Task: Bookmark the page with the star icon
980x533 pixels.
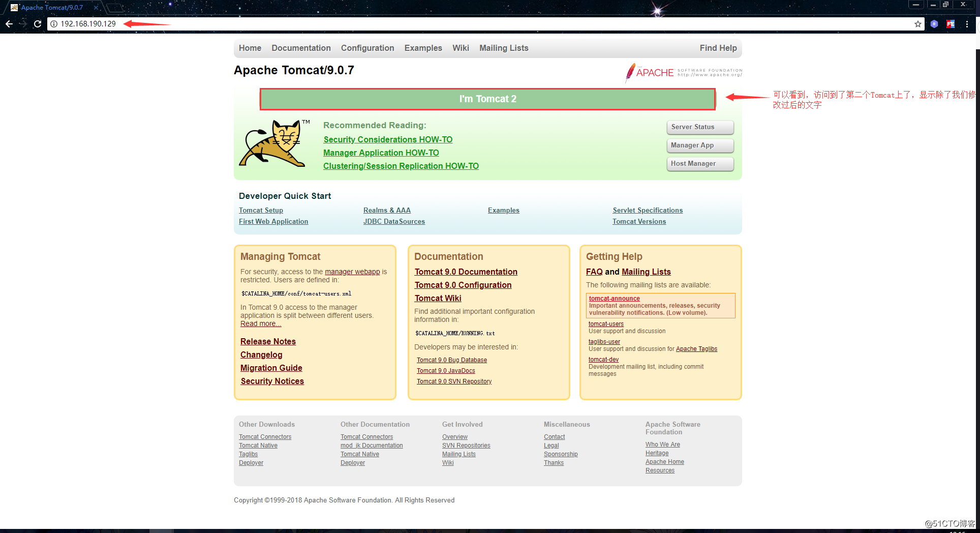Action: tap(918, 24)
